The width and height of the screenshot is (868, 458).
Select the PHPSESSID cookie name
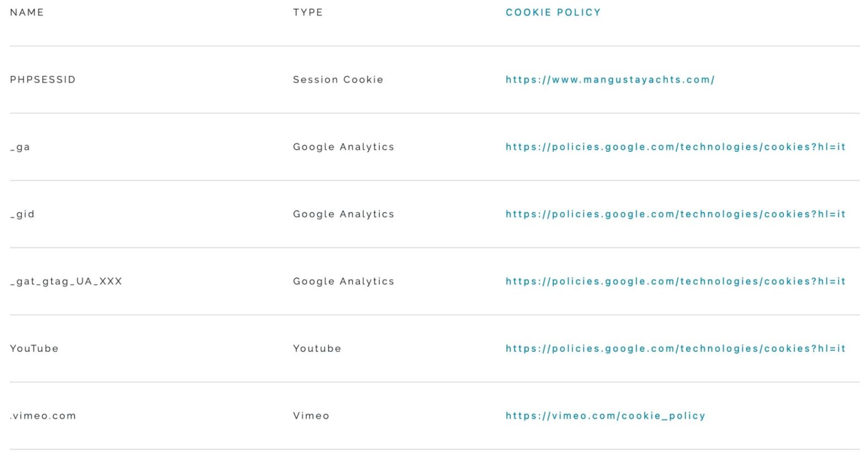point(43,80)
